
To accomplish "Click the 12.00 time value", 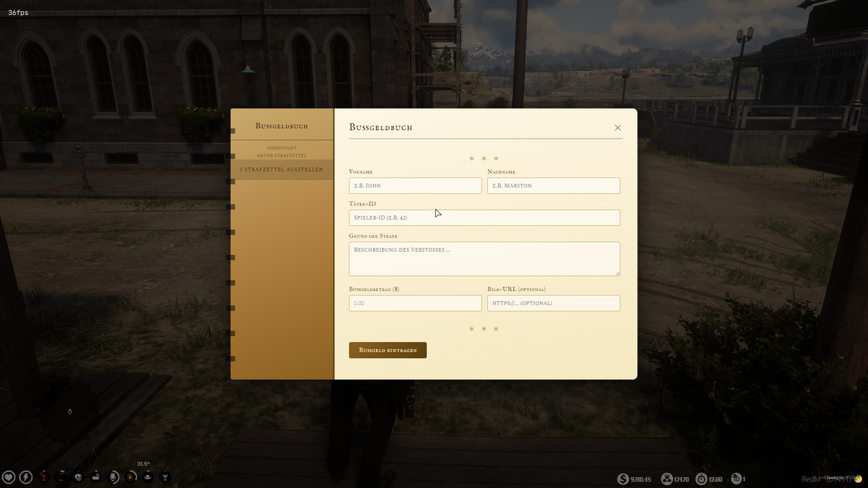I will click(715, 479).
